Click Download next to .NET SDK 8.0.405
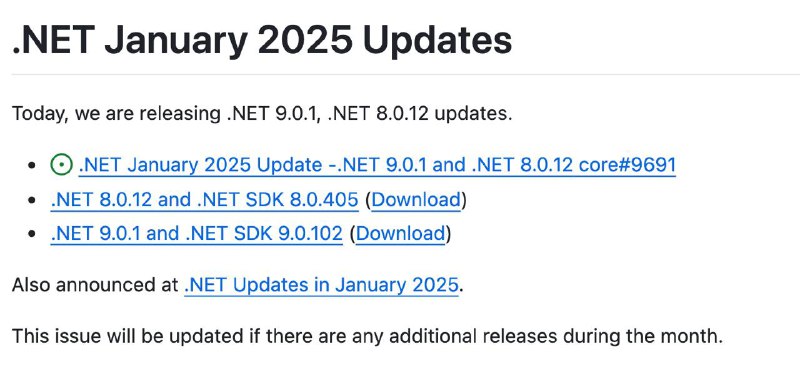Image resolution: width=800 pixels, height=391 pixels. click(x=416, y=199)
